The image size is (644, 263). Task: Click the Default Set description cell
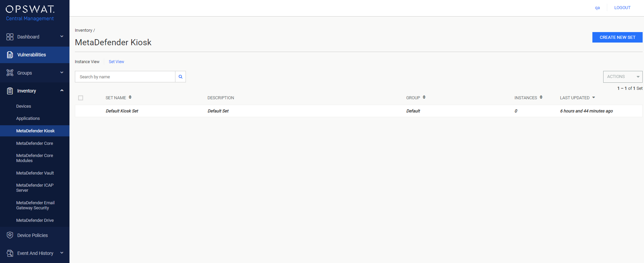(218, 111)
